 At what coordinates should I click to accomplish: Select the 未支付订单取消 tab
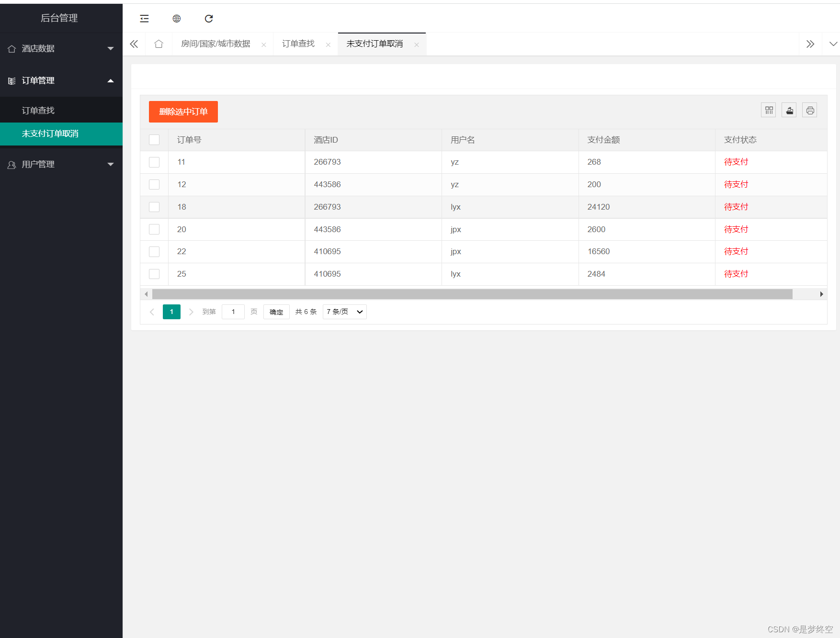[x=375, y=44]
